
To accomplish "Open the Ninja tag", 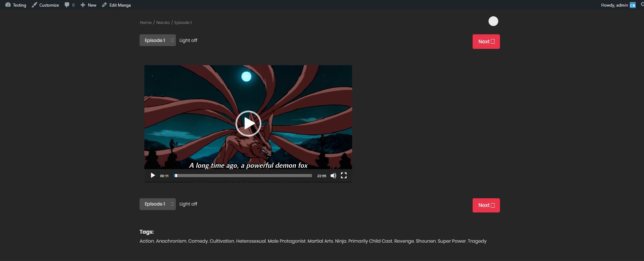I will click(341, 241).
